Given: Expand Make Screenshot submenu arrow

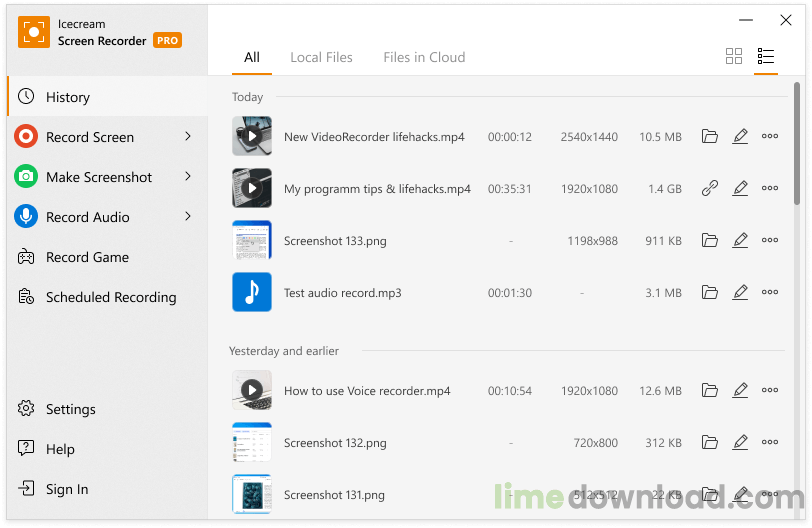Looking at the screenshot, I should point(188,176).
